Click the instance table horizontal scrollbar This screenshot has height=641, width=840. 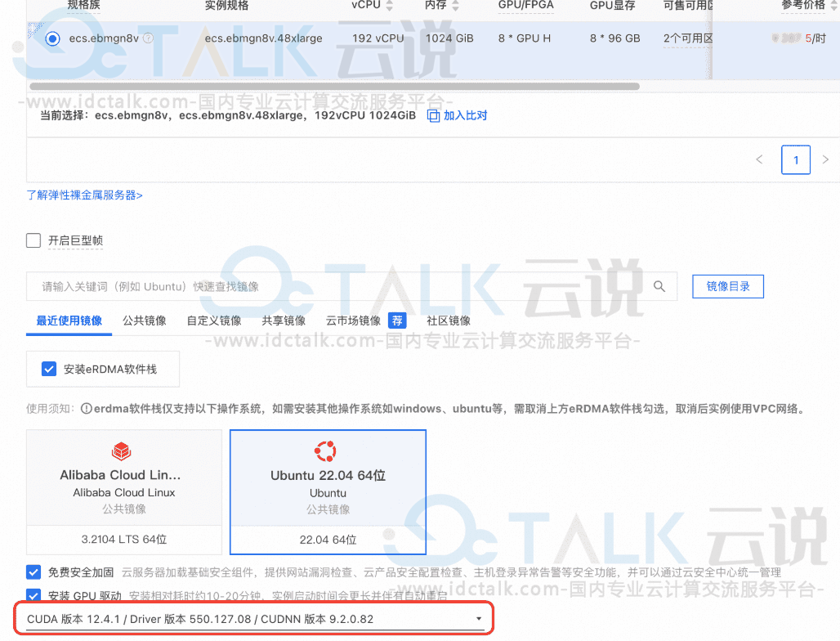coord(335,87)
